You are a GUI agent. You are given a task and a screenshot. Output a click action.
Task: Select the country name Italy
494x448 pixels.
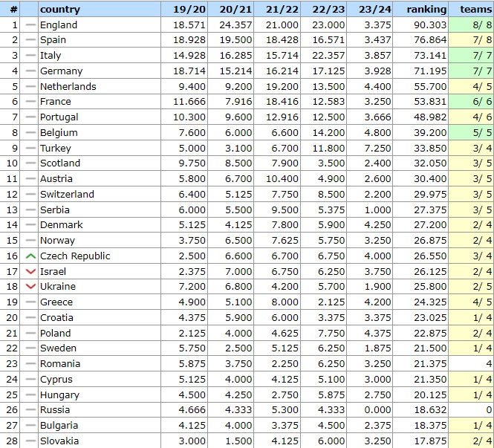coord(51,56)
